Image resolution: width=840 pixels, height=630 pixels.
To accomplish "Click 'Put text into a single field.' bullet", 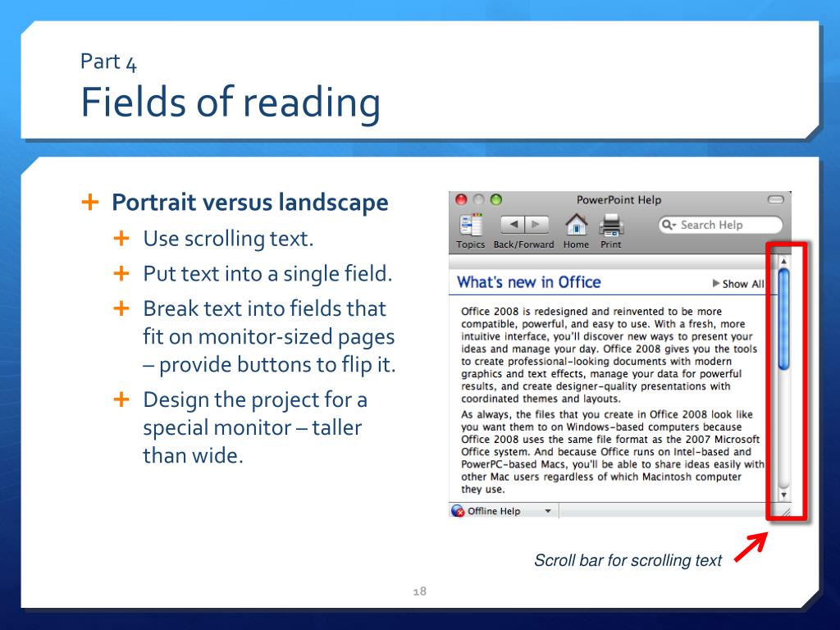I will click(267, 274).
